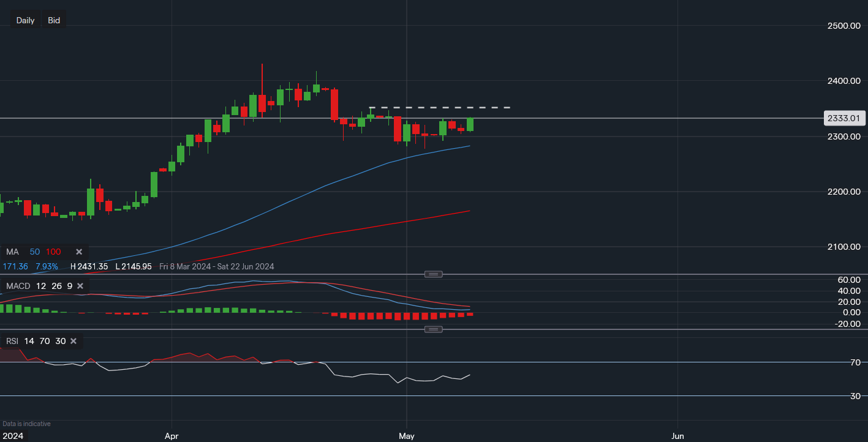This screenshot has height=442, width=868.
Task: Click the resize handle above RSI pane
Action: (x=433, y=329)
